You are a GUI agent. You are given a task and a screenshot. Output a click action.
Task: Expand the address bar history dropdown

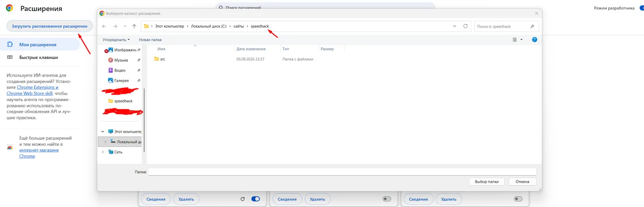tap(454, 26)
